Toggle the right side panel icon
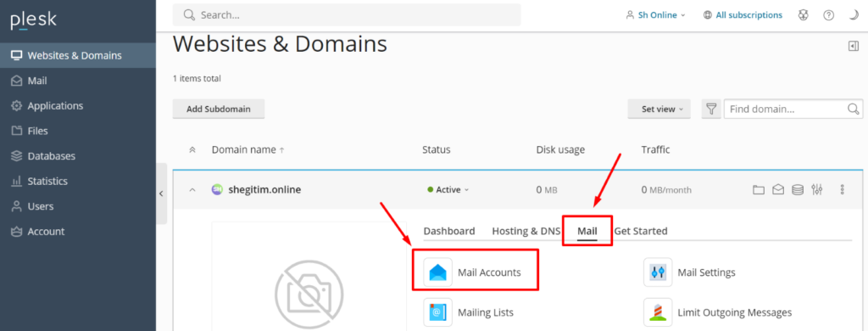 pyautogui.click(x=853, y=47)
